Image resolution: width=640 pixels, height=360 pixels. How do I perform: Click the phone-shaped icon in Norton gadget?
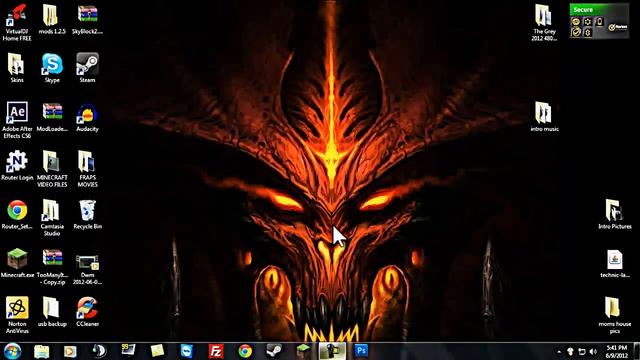[x=599, y=22]
